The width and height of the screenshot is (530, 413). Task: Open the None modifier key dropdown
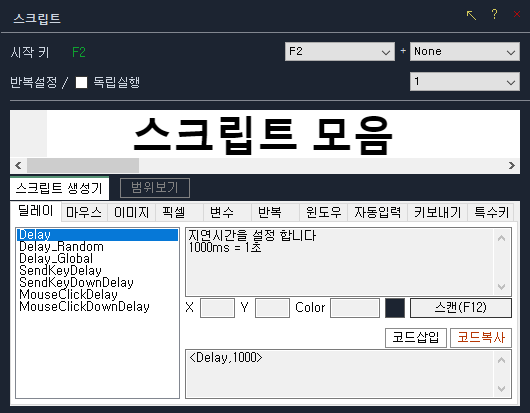pos(465,51)
